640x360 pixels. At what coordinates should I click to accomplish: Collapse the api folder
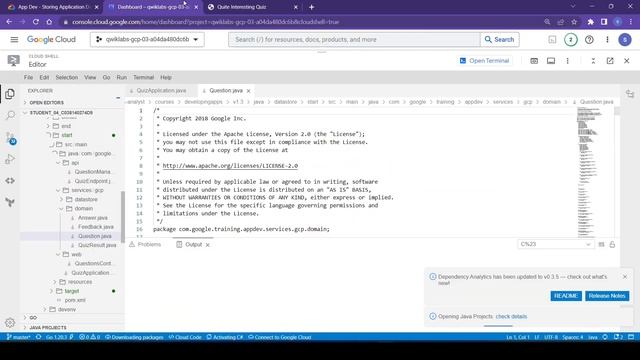click(x=75, y=163)
